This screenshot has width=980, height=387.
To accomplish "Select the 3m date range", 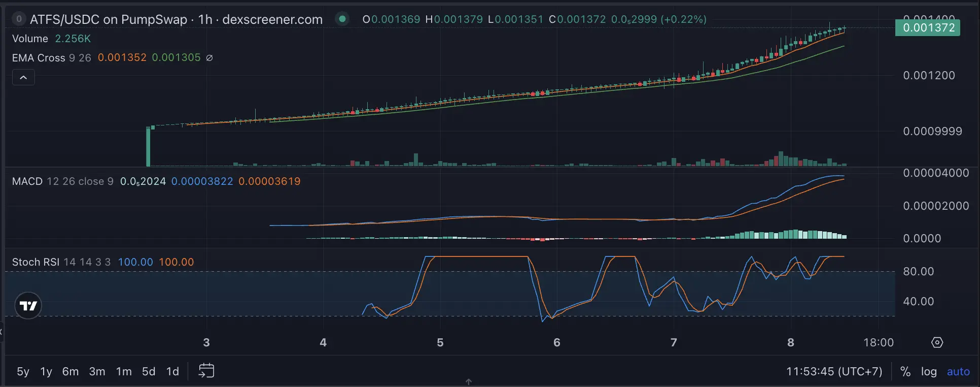I will tap(97, 371).
